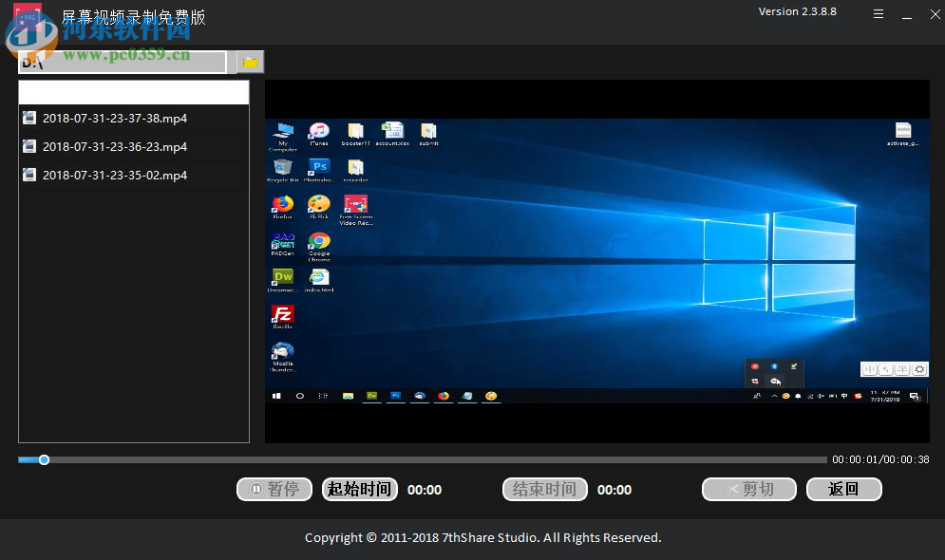Click the file icon of 2018-07-31-23-37-38.mp4
The width and height of the screenshot is (945, 560).
[29, 119]
